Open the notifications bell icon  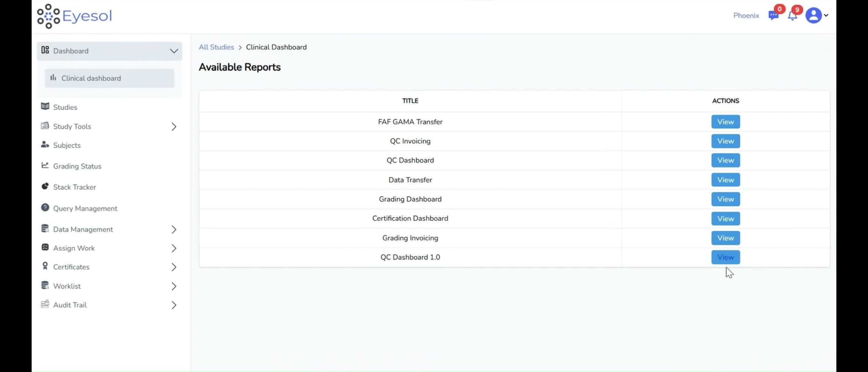[793, 16]
